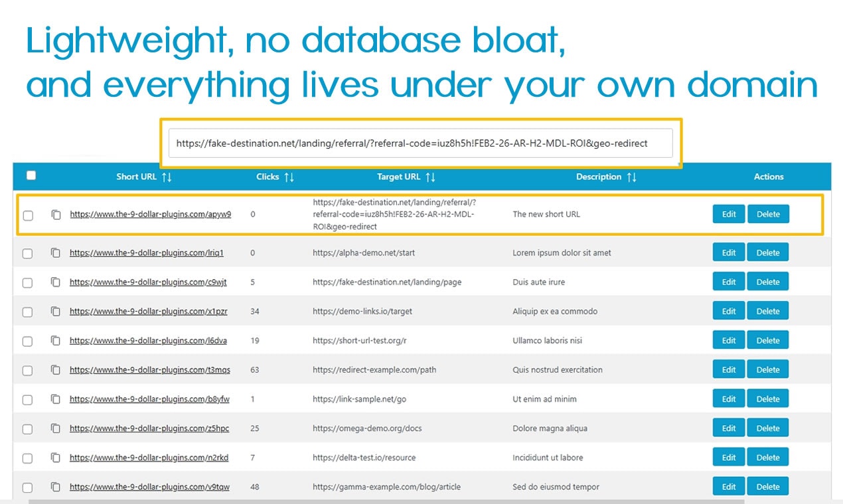
Task: Select target URL https://gamma-example.com/blog/article
Action: (x=386, y=487)
